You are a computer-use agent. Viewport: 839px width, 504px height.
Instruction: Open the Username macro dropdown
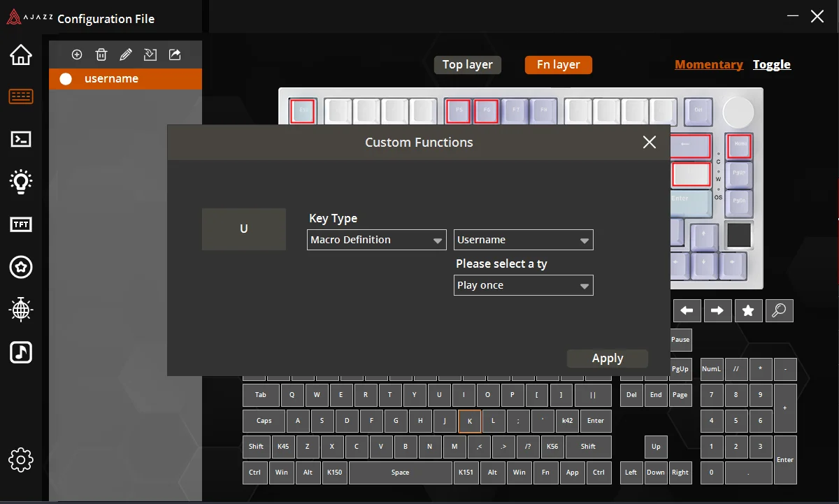pyautogui.click(x=524, y=240)
